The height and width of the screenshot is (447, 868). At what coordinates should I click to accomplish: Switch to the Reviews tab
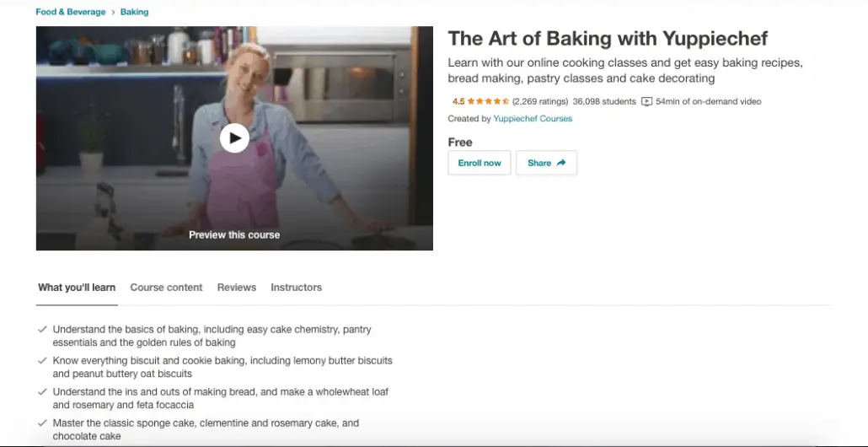236,288
